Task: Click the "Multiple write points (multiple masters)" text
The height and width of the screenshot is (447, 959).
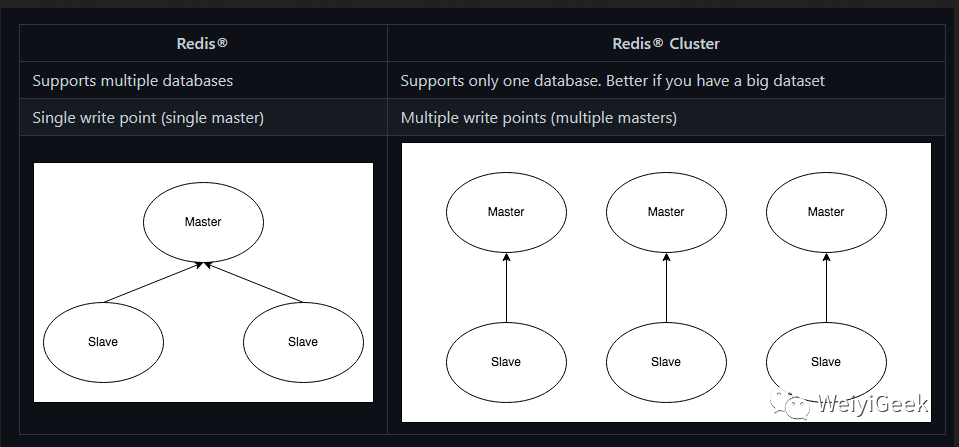Action: pos(539,118)
